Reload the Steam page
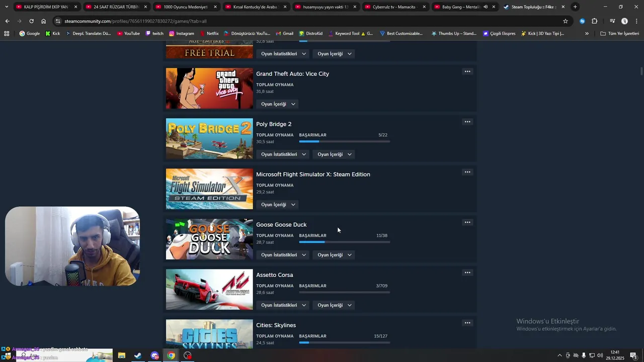644x362 pixels. (31, 21)
